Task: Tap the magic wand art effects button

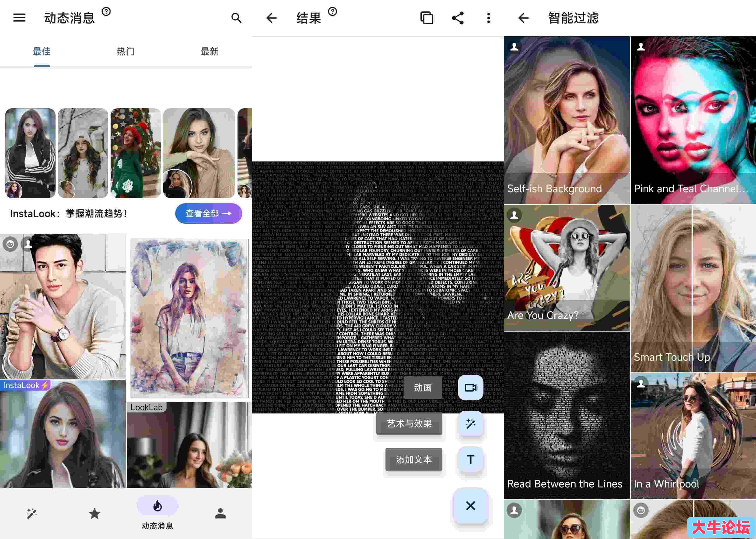Action: 470,423
